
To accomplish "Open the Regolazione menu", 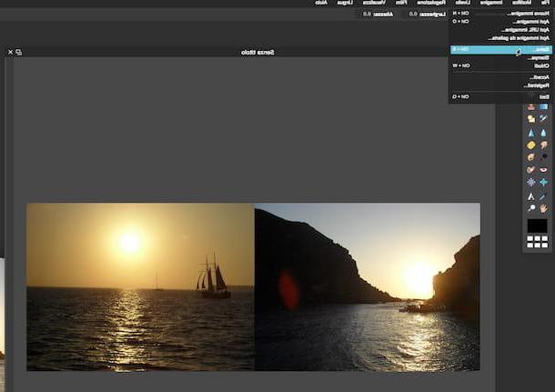I will click(x=431, y=3).
